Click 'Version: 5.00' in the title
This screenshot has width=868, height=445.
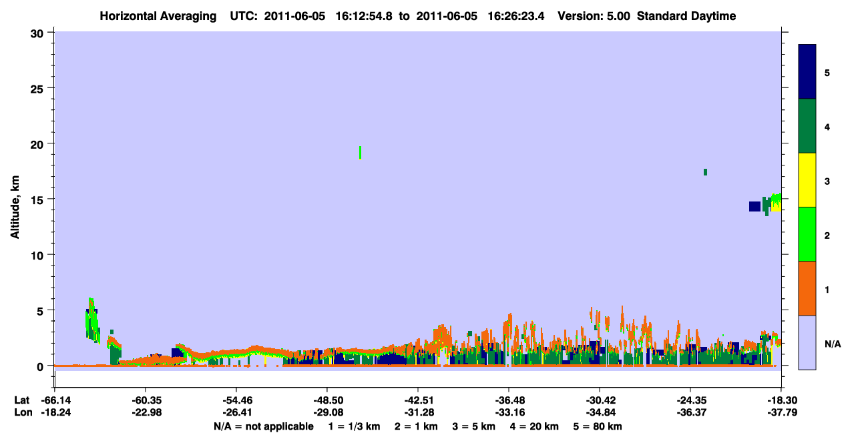click(592, 16)
